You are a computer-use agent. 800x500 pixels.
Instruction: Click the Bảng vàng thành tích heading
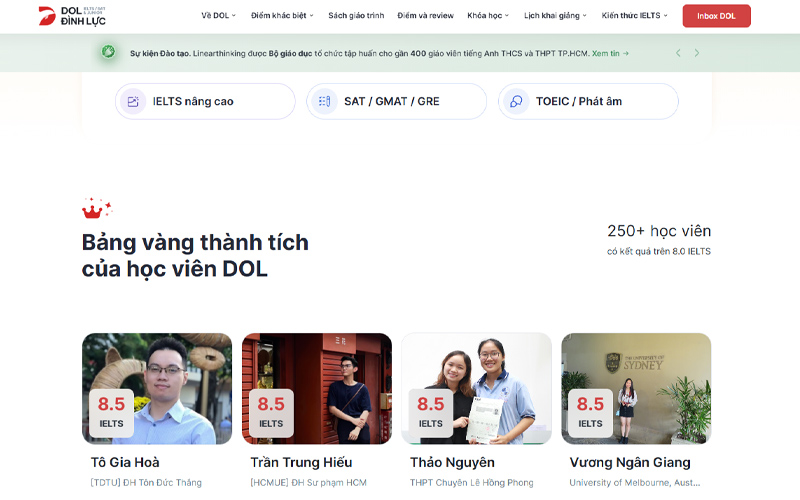(x=195, y=256)
